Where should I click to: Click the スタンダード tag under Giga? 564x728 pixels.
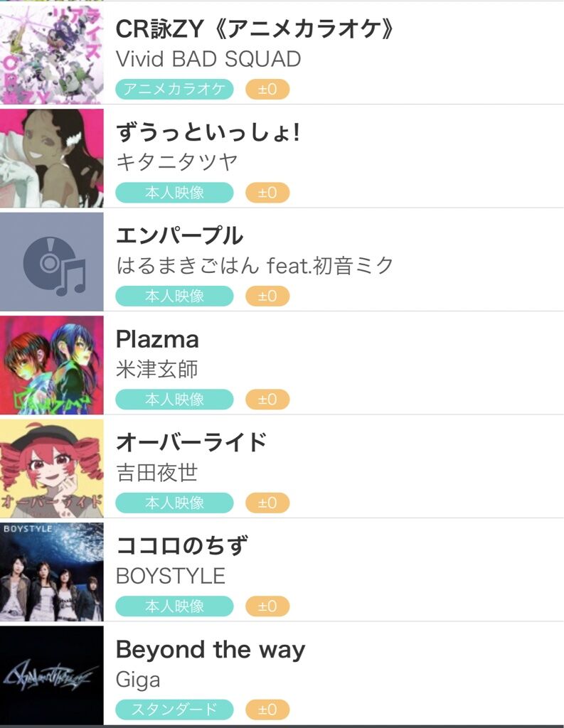pos(174,710)
